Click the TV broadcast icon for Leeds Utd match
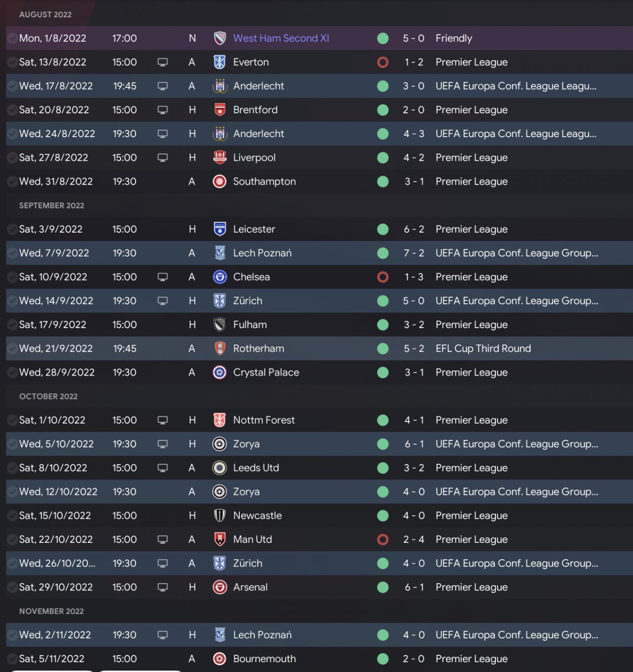633x672 pixels. tap(163, 468)
